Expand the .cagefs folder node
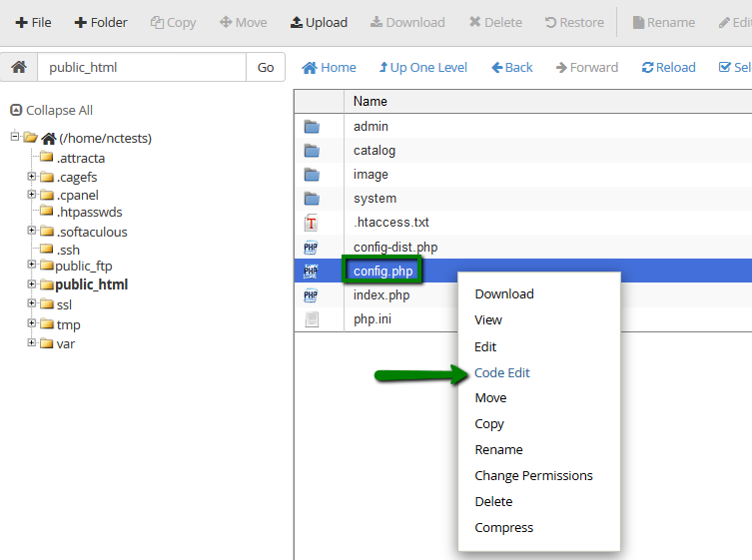 point(32,177)
